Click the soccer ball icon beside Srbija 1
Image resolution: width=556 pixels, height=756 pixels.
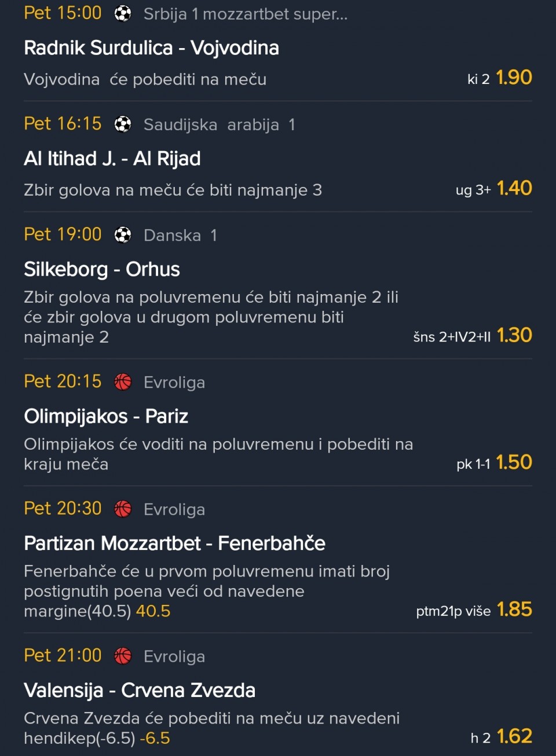123,13
